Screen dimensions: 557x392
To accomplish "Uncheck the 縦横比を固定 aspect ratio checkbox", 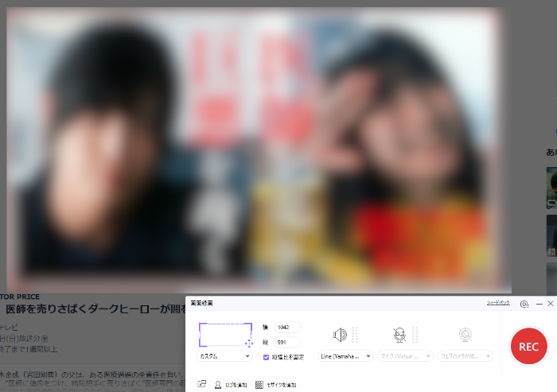I will (266, 357).
